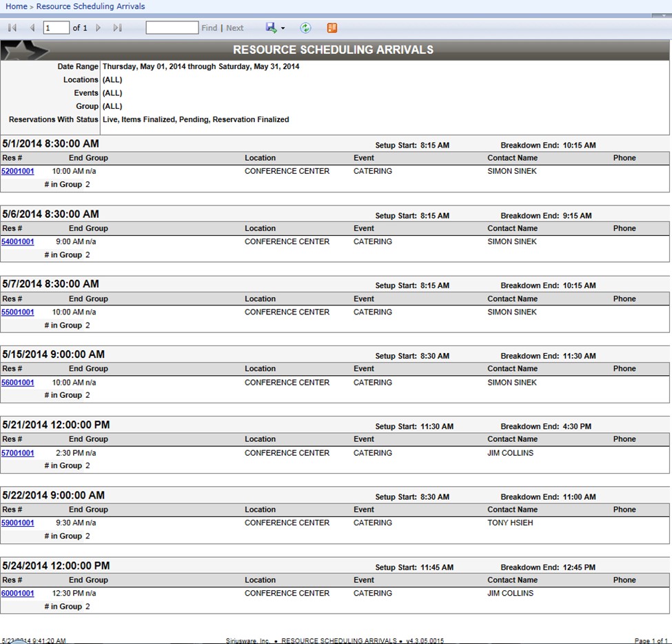Go to Home in the breadcrumb
Screen dimensions: 672x644
tap(17, 6)
